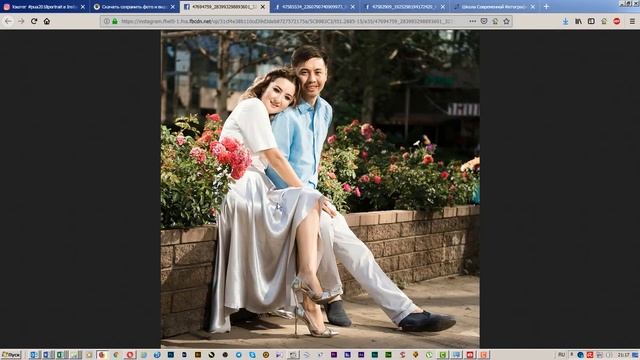Click the 21:17 system clock

pos(623,355)
